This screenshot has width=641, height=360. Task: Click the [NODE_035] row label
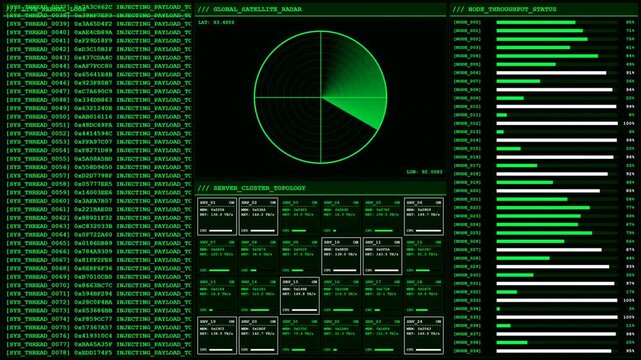coord(467,317)
